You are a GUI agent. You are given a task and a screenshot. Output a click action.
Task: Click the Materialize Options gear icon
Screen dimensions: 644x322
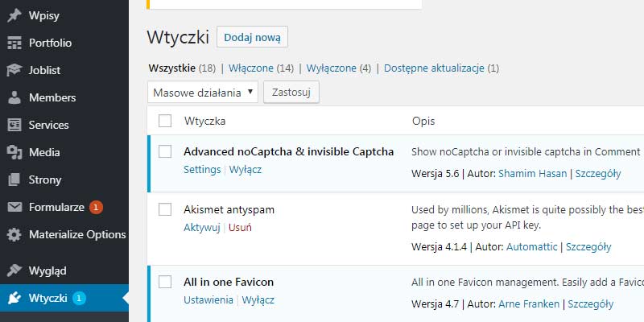pyautogui.click(x=14, y=234)
